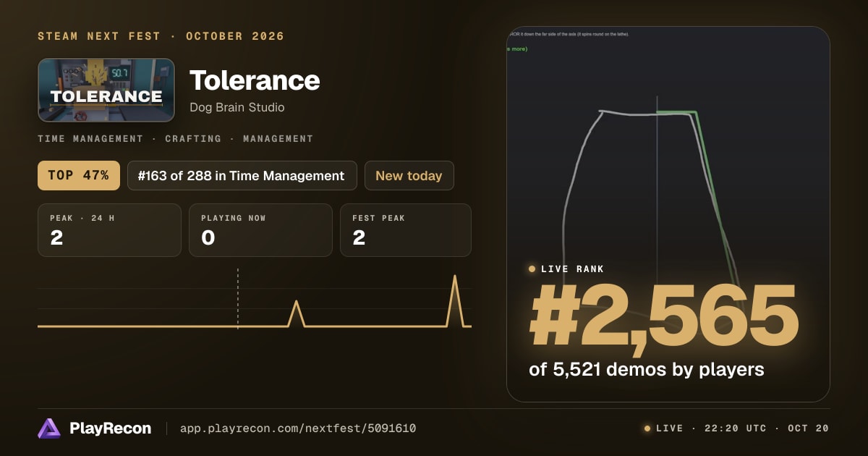Select the PLAYING NOW stat card
The width and height of the screenshot is (868, 456).
click(x=260, y=230)
